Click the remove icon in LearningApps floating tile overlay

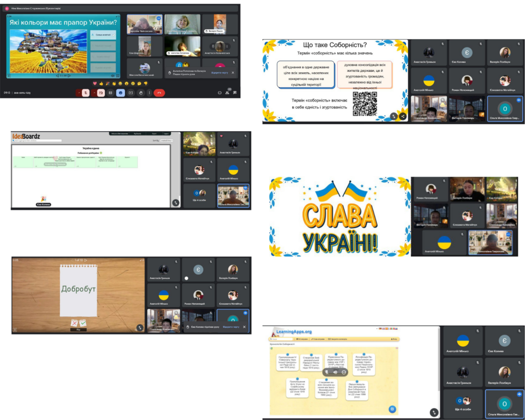point(344,372)
